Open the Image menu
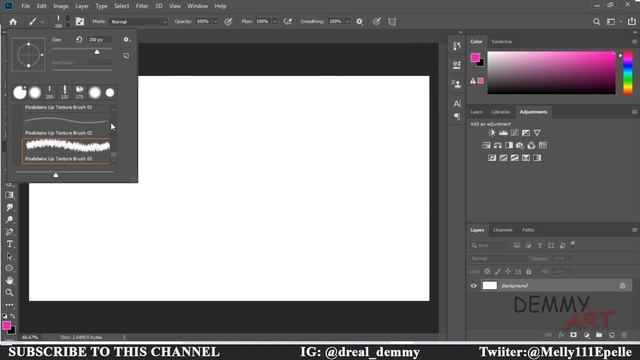 pos(61,6)
